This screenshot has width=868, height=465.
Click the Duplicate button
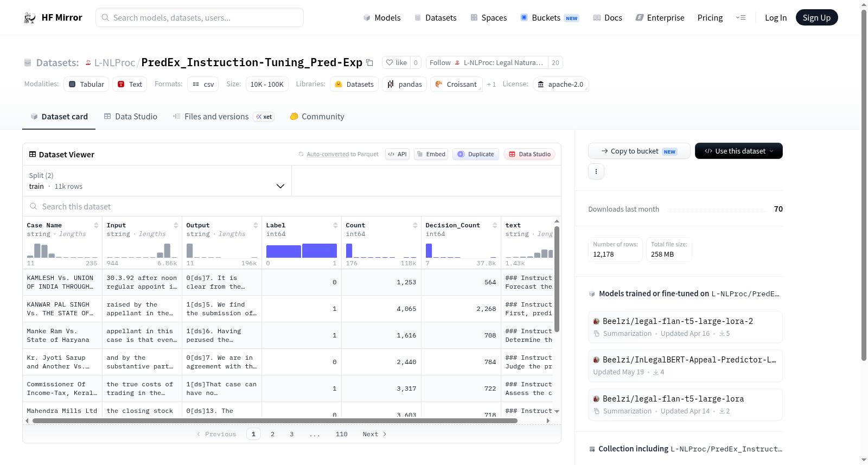click(x=476, y=154)
